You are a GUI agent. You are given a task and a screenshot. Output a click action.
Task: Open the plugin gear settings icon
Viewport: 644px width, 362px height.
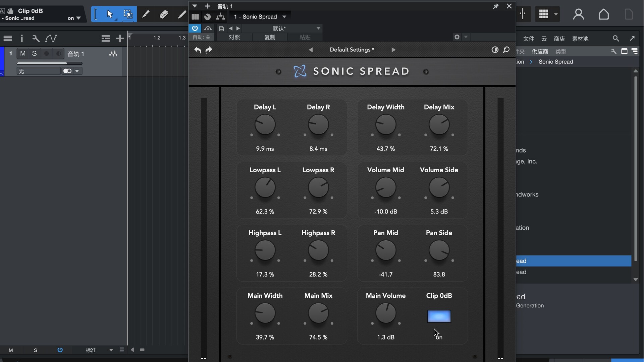pyautogui.click(x=457, y=37)
